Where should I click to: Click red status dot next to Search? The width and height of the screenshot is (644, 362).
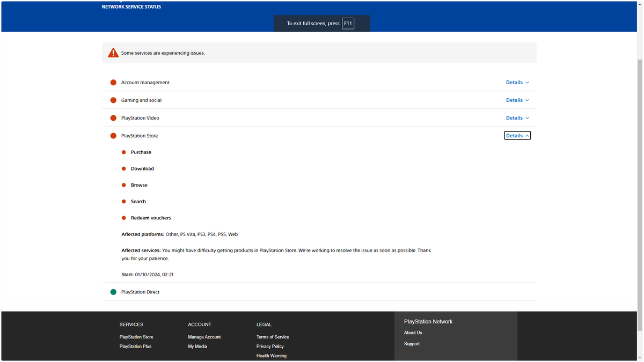click(124, 202)
